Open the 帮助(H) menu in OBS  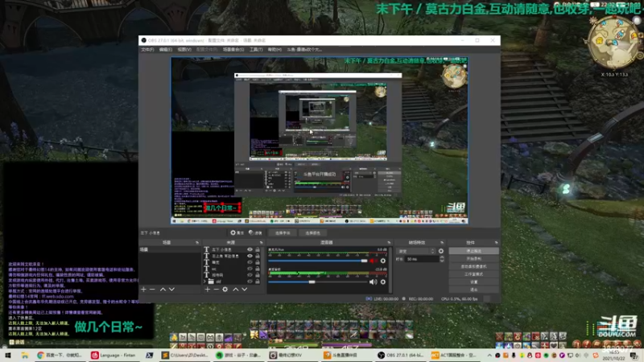(275, 50)
